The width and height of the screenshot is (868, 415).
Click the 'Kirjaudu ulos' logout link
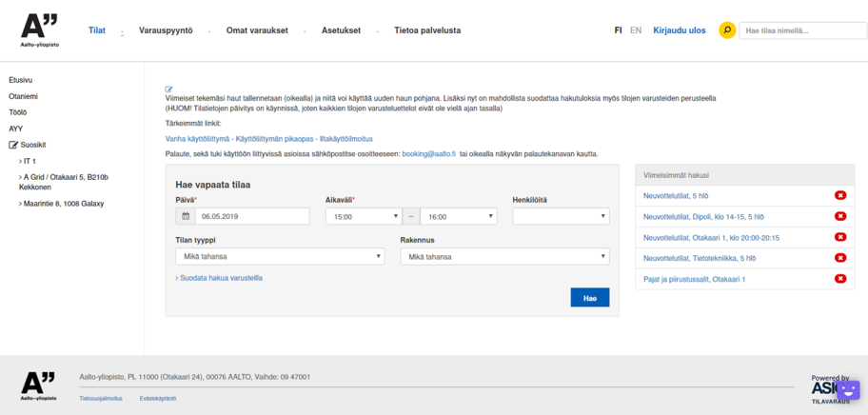click(680, 30)
